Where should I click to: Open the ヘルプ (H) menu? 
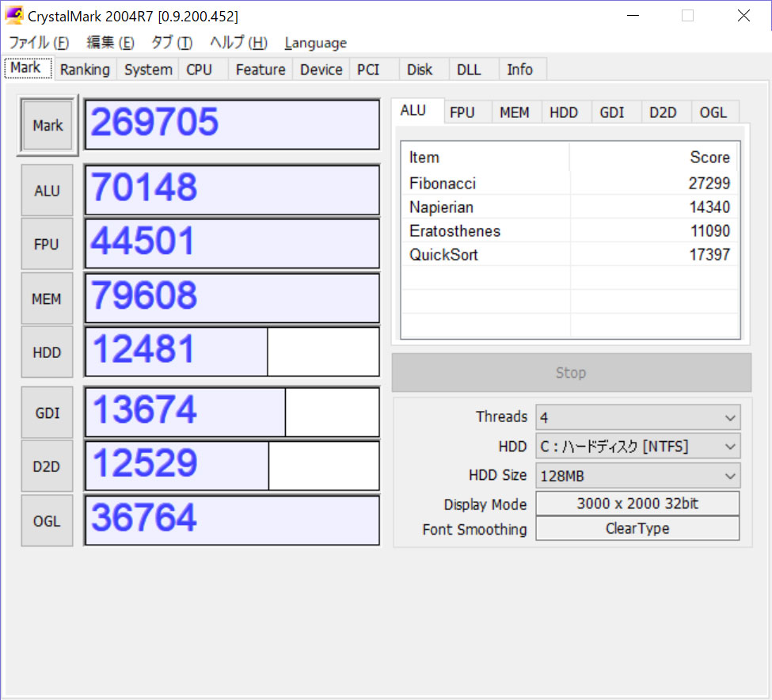coord(238,43)
